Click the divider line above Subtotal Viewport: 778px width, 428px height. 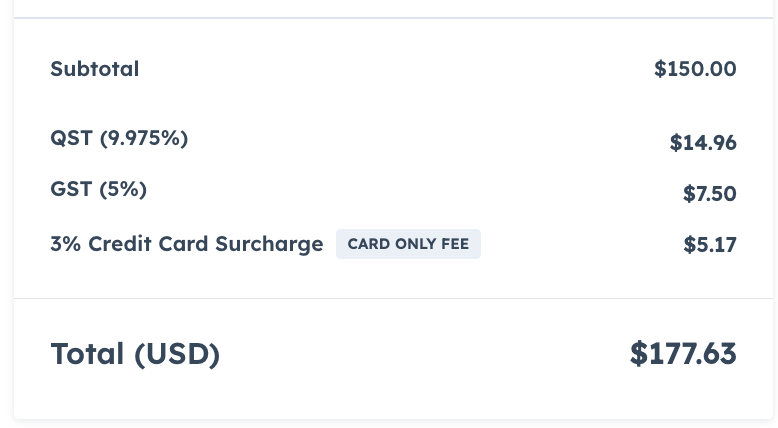(x=393, y=18)
